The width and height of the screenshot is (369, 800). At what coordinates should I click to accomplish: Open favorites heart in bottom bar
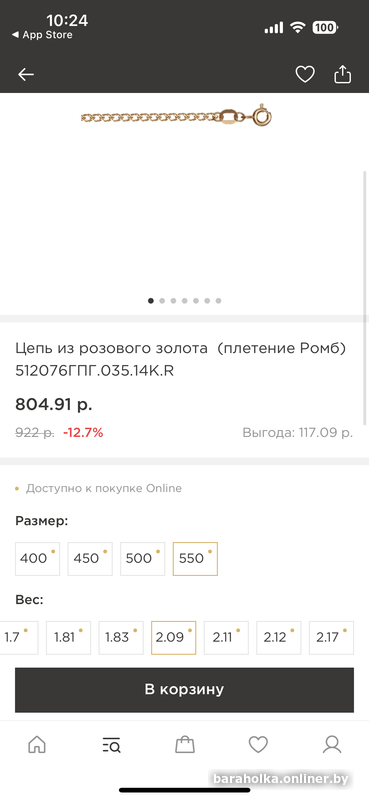click(258, 745)
